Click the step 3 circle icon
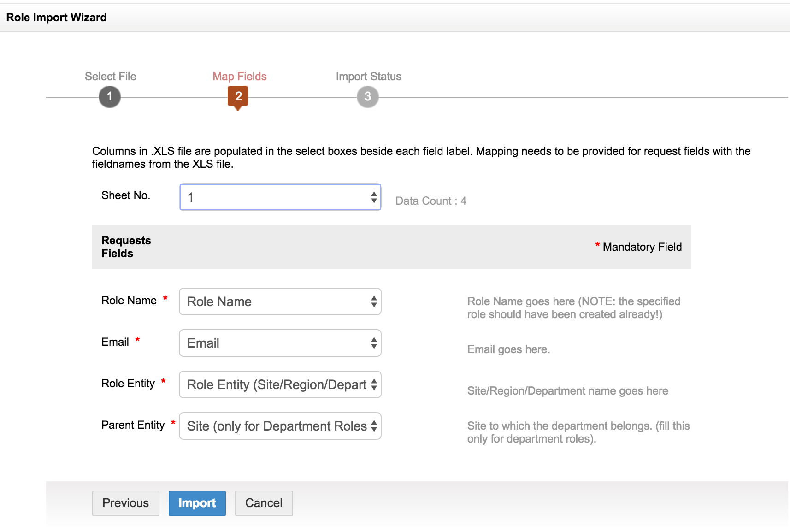 coord(367,97)
